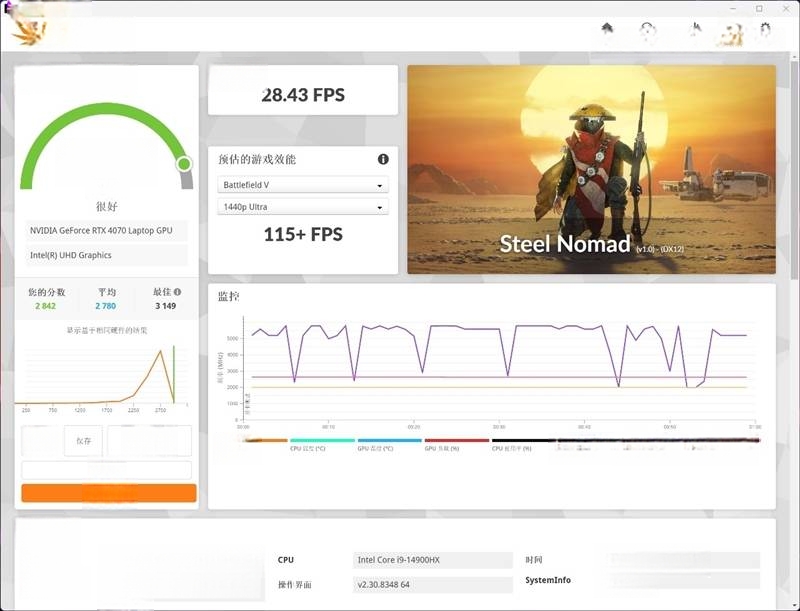Open the highlighted Results icon
This screenshot has height=611, width=800.
point(731,34)
